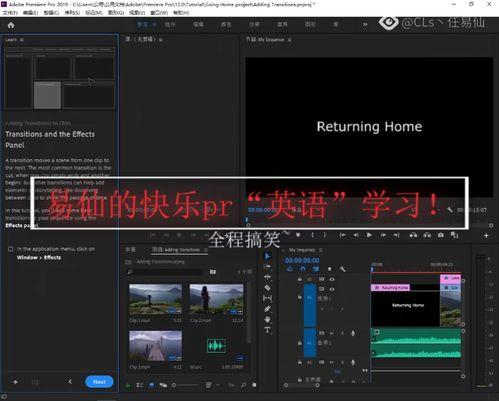Toggle Linked Selection in the timeline
Image resolution: width=499 pixels, height=401 pixels.
pos(316,269)
